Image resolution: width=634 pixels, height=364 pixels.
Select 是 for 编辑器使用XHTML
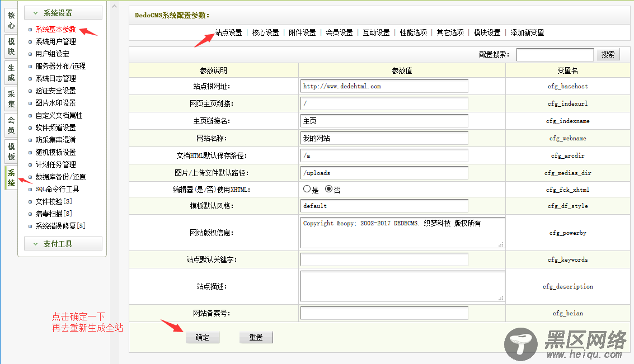click(307, 189)
